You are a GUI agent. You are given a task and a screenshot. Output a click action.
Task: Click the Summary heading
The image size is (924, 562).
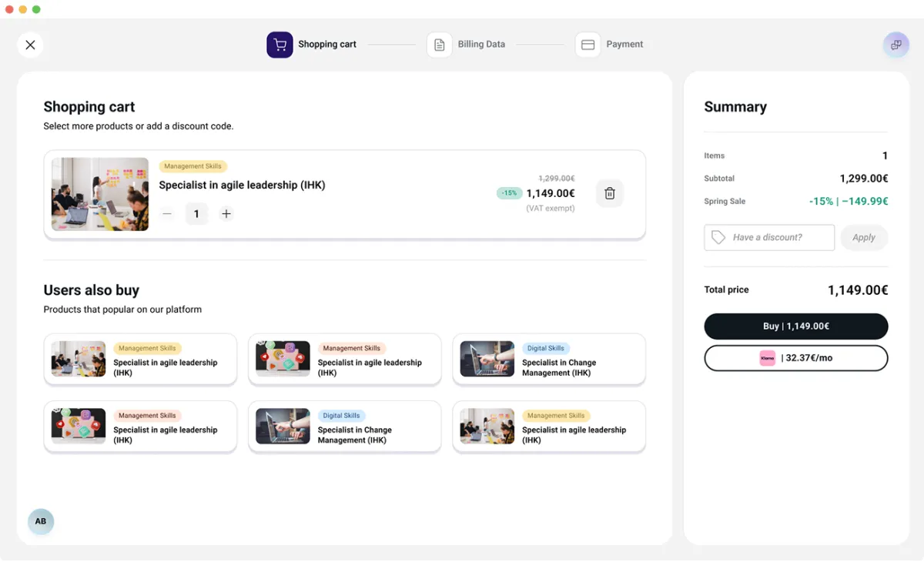[735, 107]
